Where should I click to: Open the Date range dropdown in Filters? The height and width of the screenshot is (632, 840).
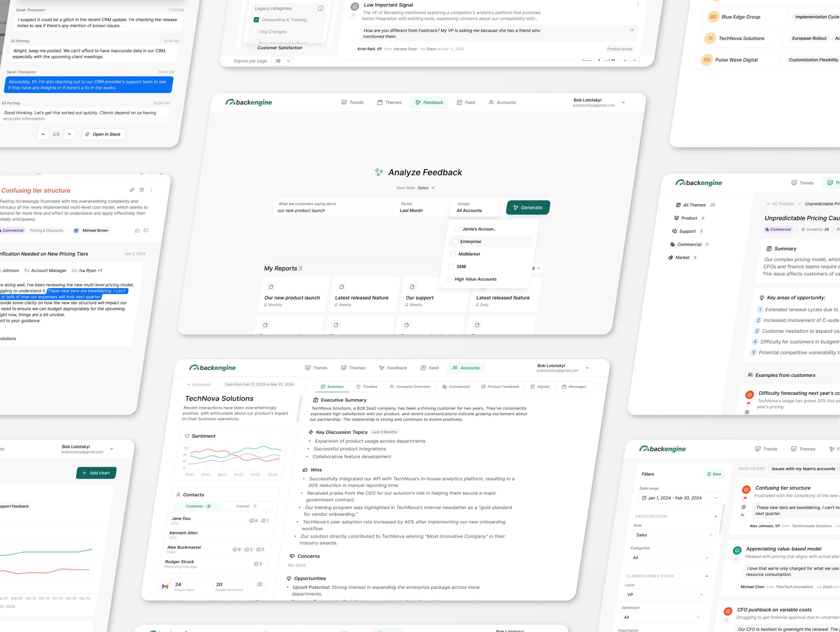(x=679, y=498)
